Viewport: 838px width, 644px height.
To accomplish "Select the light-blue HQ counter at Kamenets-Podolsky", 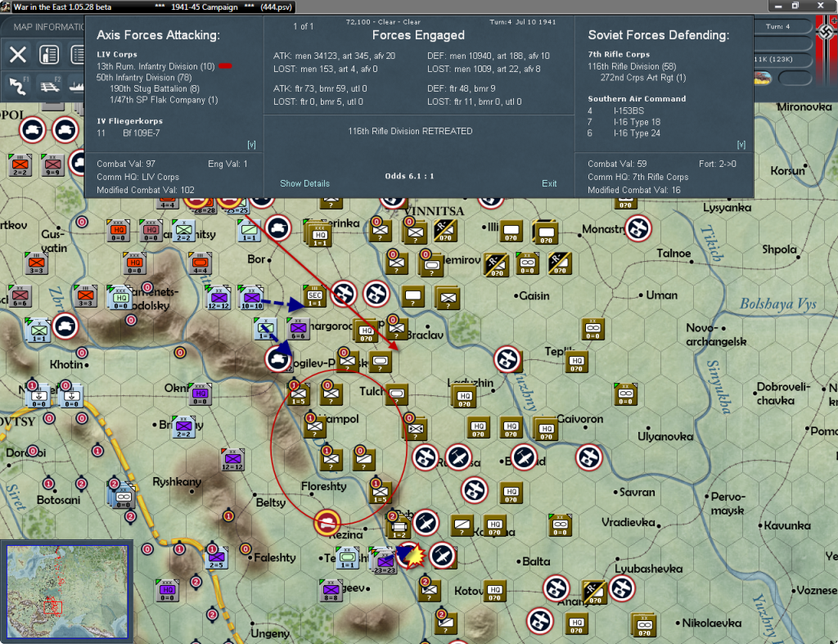I will coord(120,298).
